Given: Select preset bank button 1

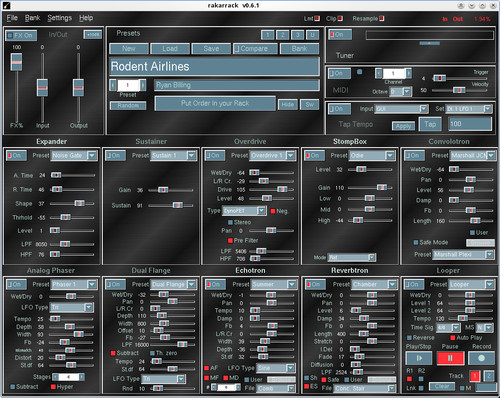Looking at the screenshot, I should 268,35.
